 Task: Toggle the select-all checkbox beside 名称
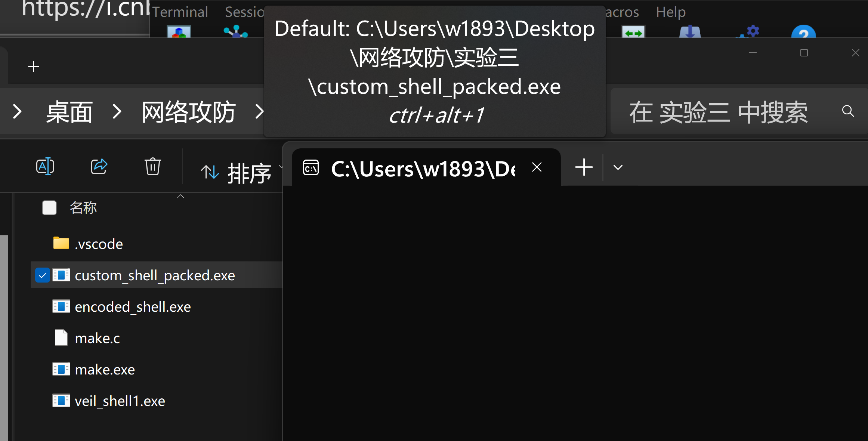pos(49,208)
